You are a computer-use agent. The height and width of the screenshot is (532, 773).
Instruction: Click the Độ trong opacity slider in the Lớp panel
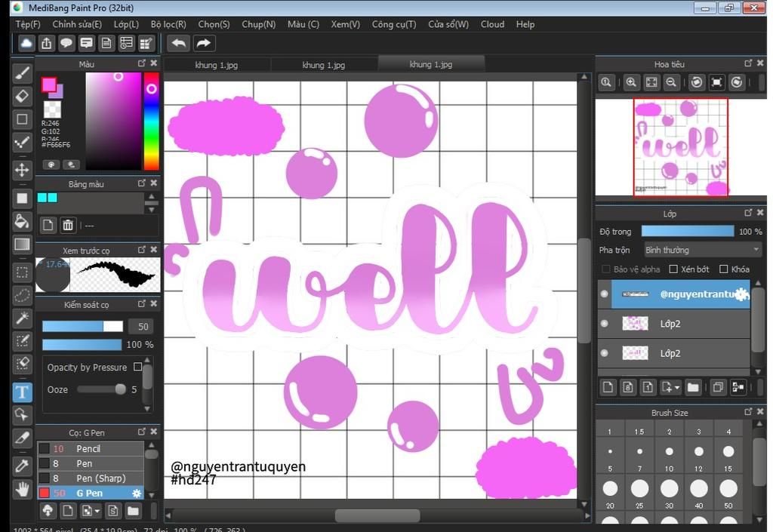(x=687, y=232)
